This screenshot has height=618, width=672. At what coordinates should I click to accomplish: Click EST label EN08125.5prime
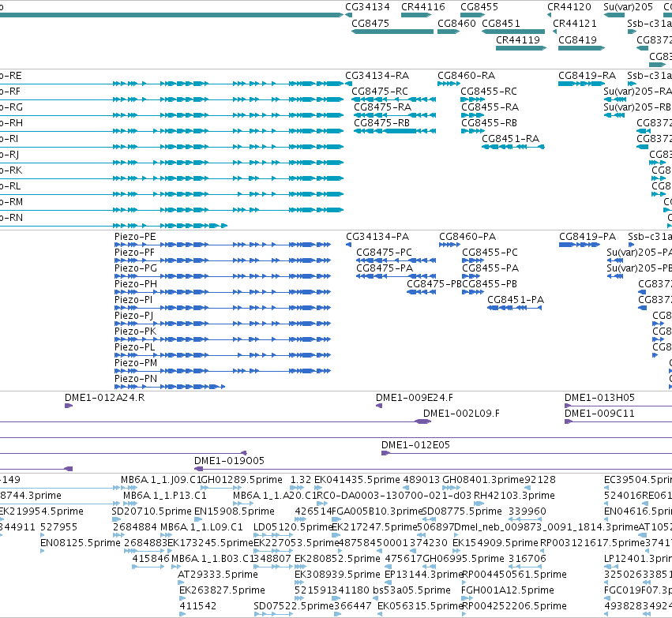point(80,543)
